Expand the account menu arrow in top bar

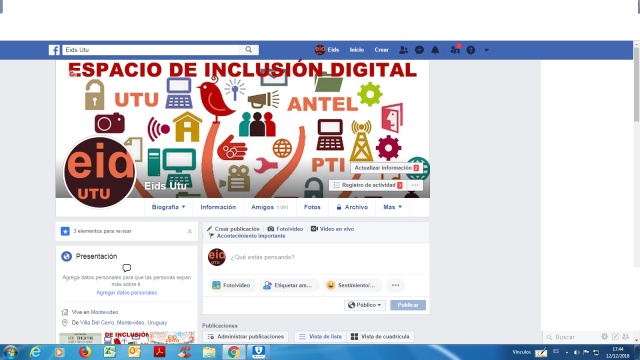487,50
